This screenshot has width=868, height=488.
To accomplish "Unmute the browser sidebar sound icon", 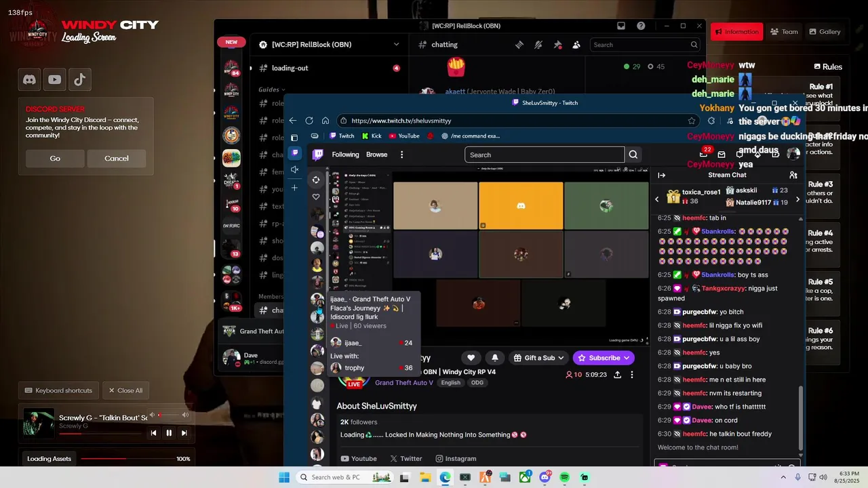I will point(294,169).
